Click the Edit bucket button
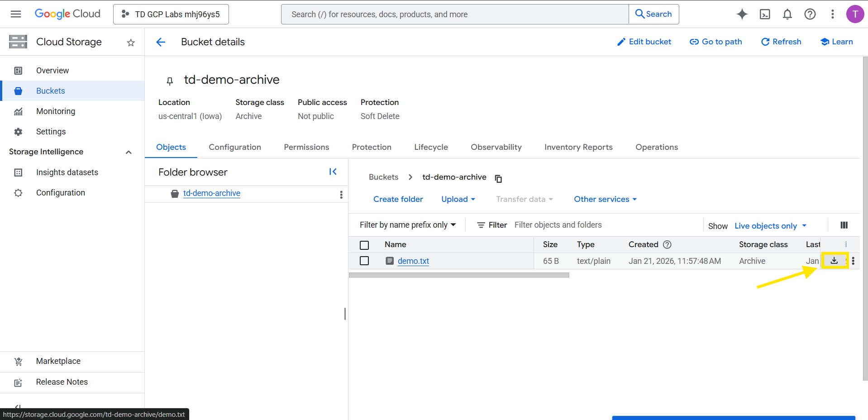The image size is (868, 420). [644, 42]
